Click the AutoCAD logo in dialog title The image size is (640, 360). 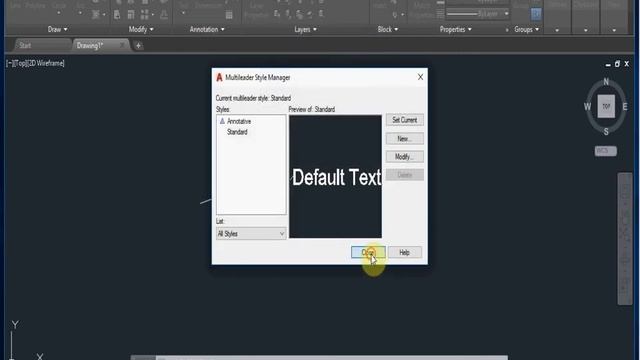[219, 77]
